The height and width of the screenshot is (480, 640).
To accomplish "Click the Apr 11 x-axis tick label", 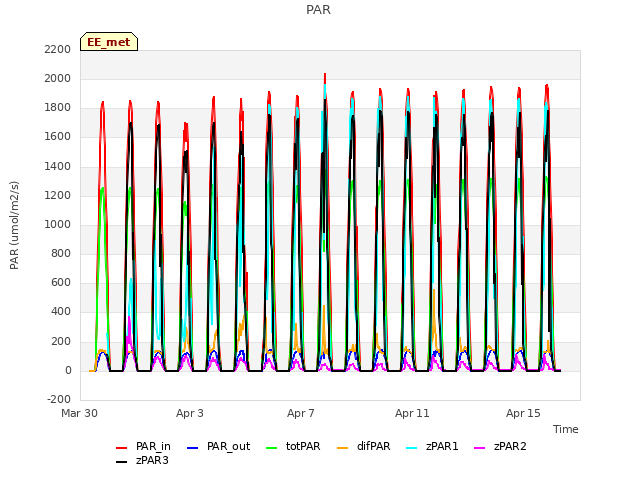I will tap(412, 413).
